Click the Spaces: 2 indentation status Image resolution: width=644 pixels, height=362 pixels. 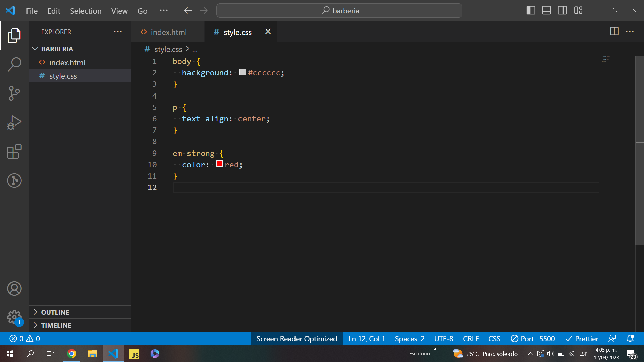pos(410,339)
